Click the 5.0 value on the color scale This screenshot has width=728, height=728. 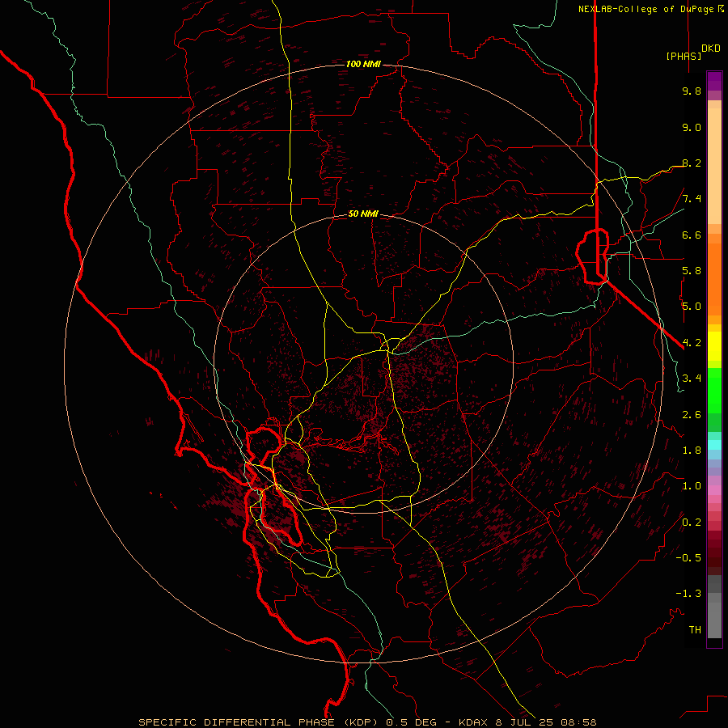692,307
